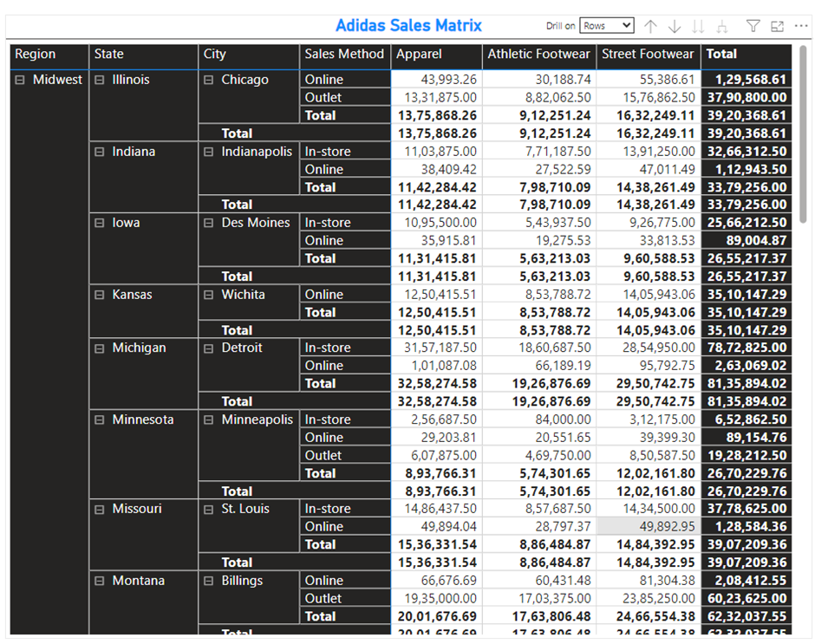Collapse the Des Moines city row

click(x=208, y=223)
